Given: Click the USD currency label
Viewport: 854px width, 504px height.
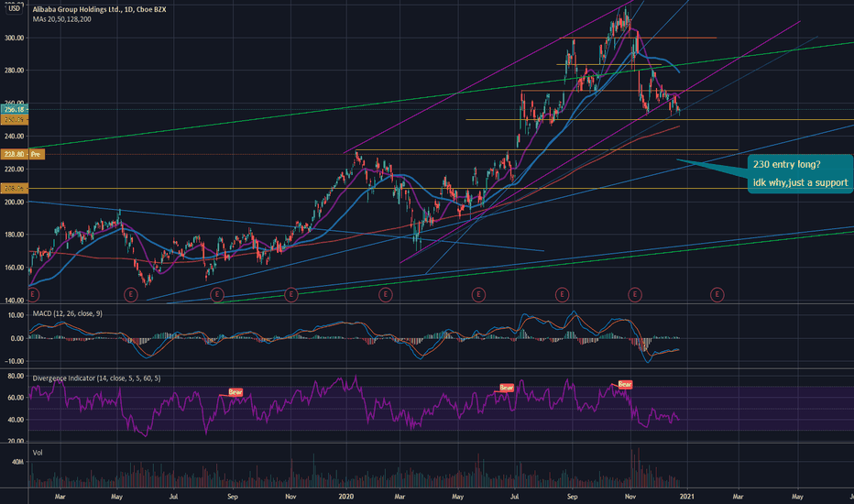Looking at the screenshot, I should [x=14, y=8].
